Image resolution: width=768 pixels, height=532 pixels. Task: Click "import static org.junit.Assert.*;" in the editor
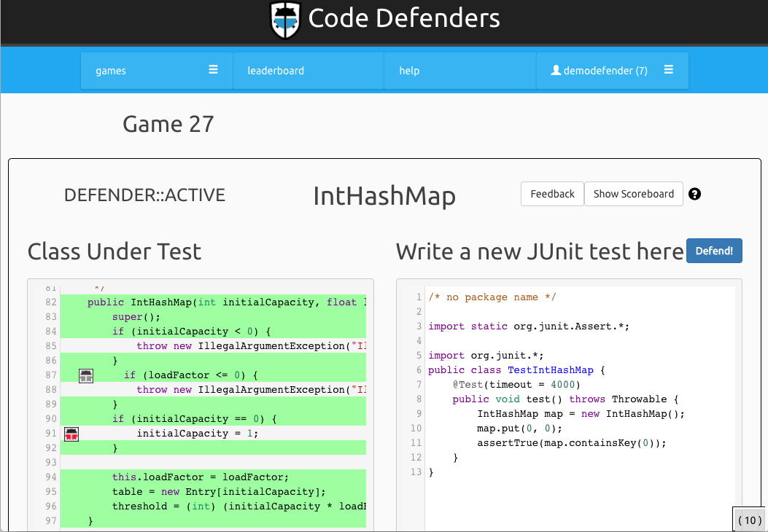(529, 326)
